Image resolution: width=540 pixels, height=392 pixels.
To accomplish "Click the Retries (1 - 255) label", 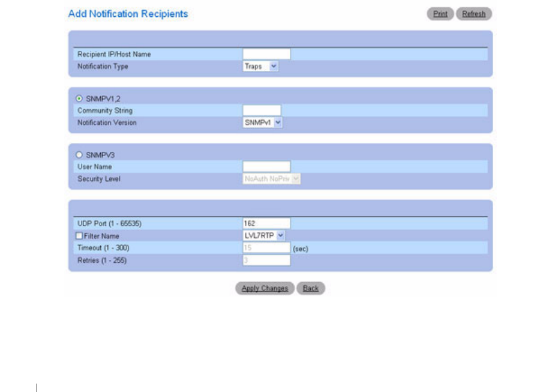I will pos(102,260).
